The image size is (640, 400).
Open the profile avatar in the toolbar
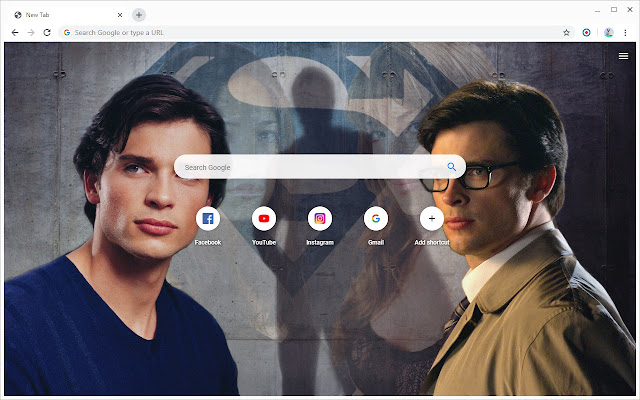coord(609,33)
